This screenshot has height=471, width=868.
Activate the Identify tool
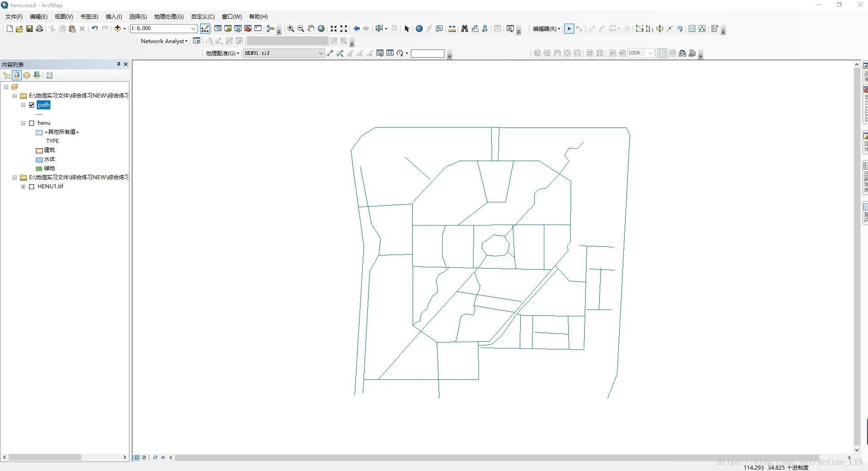click(x=419, y=29)
